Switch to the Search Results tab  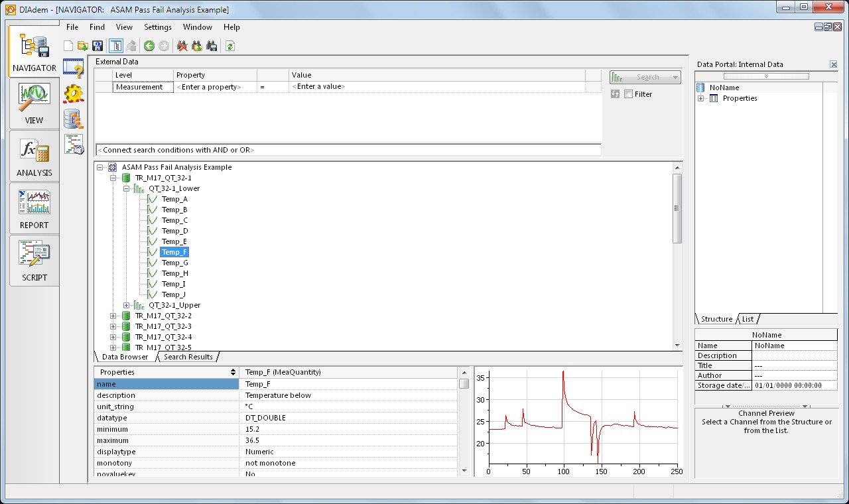point(188,357)
